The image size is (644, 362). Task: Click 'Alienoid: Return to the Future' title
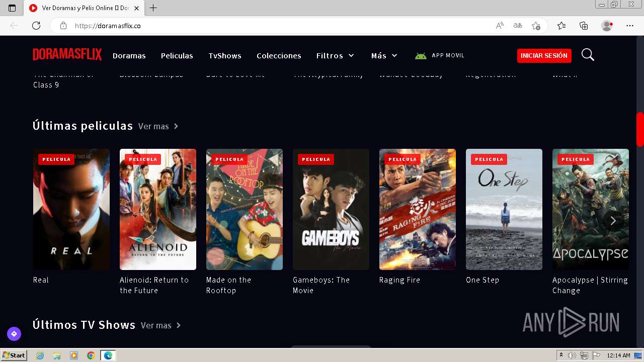tap(154, 285)
